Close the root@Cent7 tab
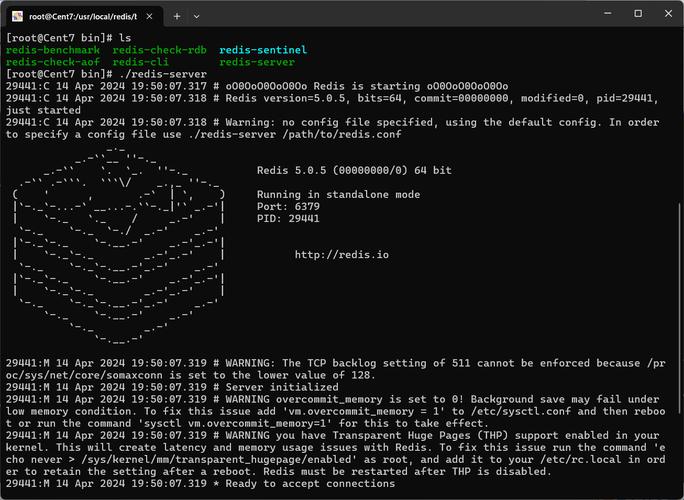 click(149, 16)
